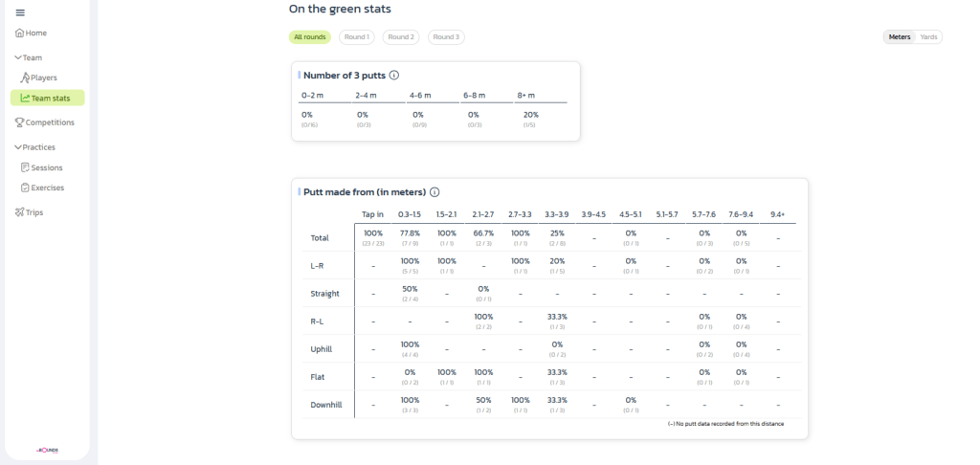Screen dimensions: 980x465
Task: Switch units to Meters
Action: (900, 37)
